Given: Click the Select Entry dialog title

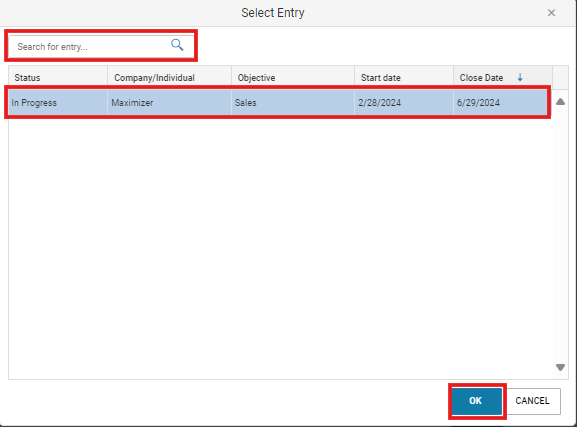Looking at the screenshot, I should 273,13.
